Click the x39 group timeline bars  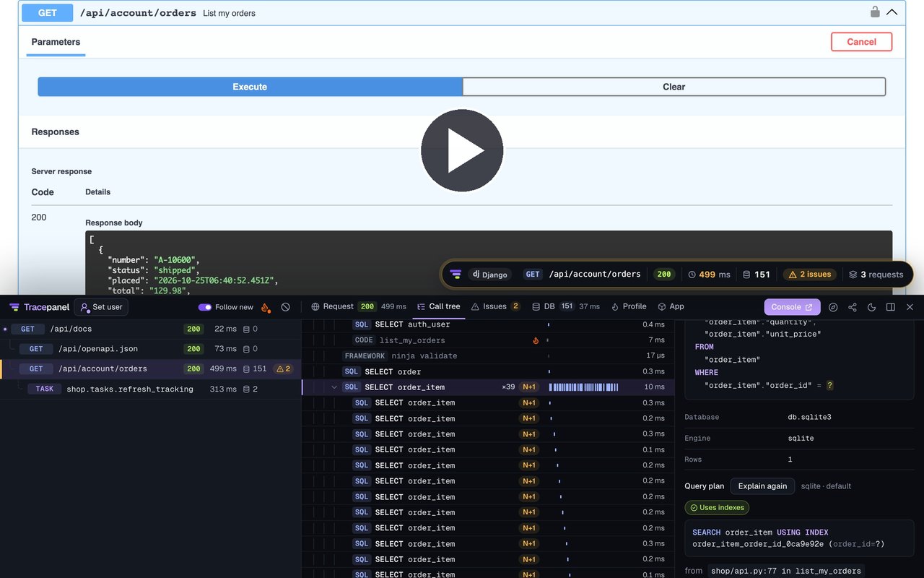coord(583,387)
